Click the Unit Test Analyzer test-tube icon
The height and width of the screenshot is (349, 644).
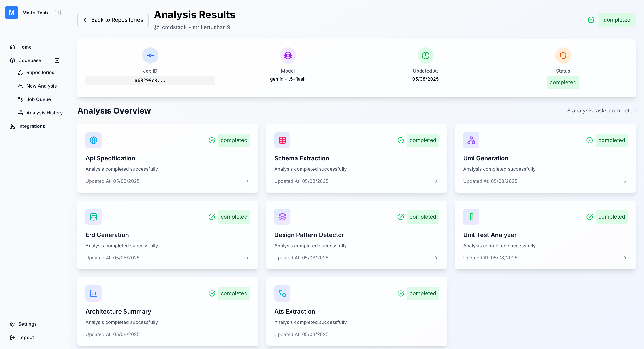471,217
